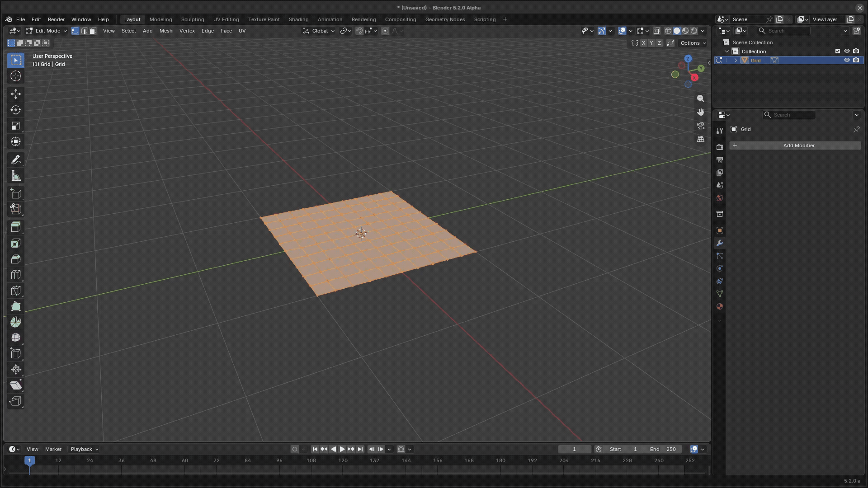Select the Measure tool

(x=16, y=175)
